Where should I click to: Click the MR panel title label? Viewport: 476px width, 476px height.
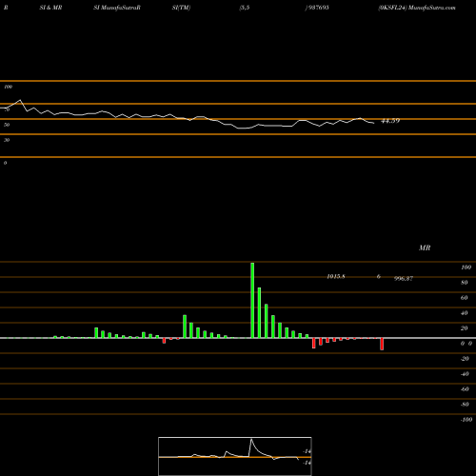(425, 248)
